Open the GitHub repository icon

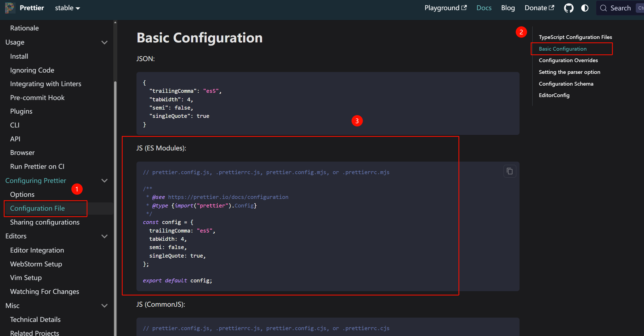coord(569,8)
